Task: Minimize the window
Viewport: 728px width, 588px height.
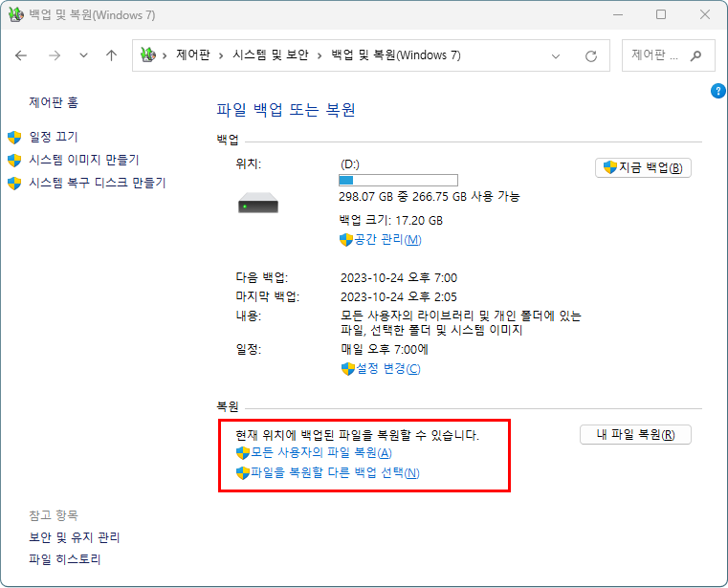Action: click(617, 15)
